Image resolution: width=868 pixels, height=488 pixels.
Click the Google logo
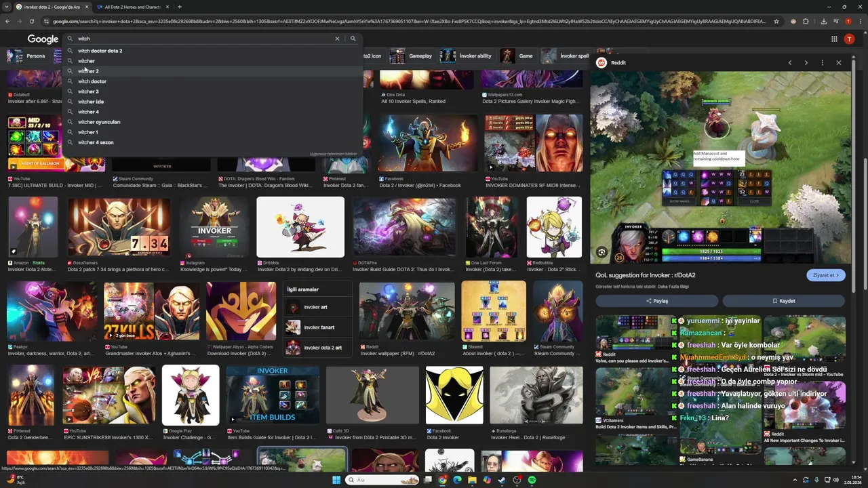tap(43, 39)
